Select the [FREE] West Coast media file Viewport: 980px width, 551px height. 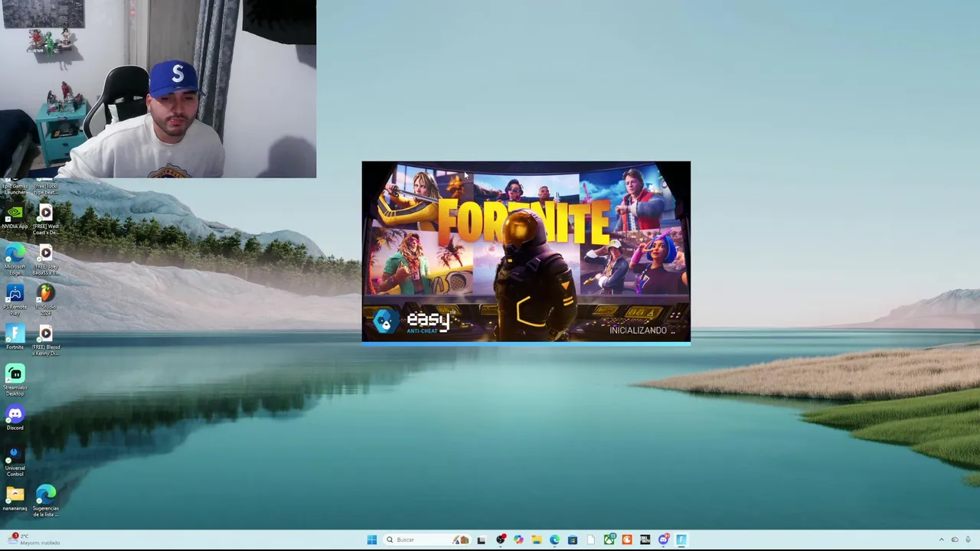(46, 219)
